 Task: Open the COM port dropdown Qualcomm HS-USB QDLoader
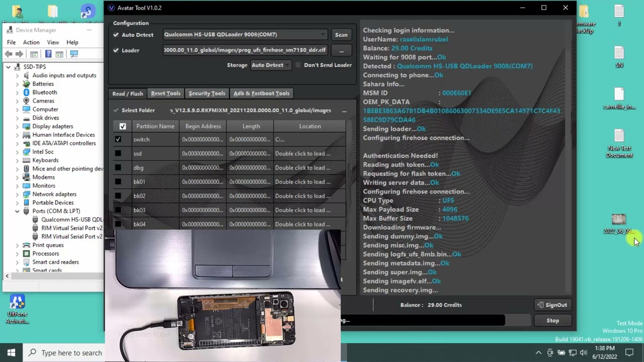tap(246, 35)
